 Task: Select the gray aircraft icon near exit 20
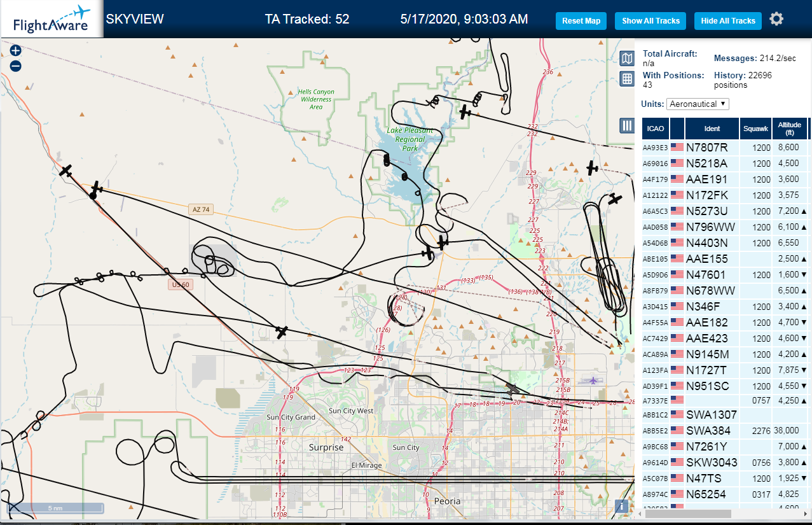coord(513,388)
